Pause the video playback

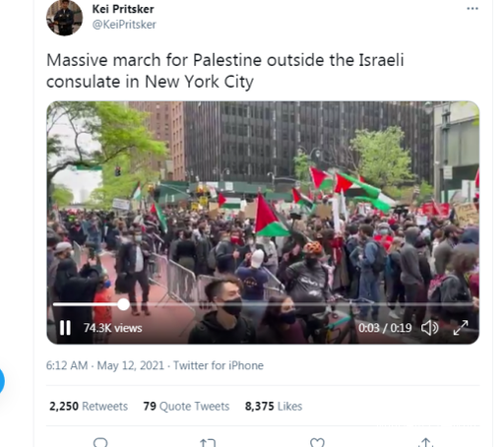click(65, 328)
